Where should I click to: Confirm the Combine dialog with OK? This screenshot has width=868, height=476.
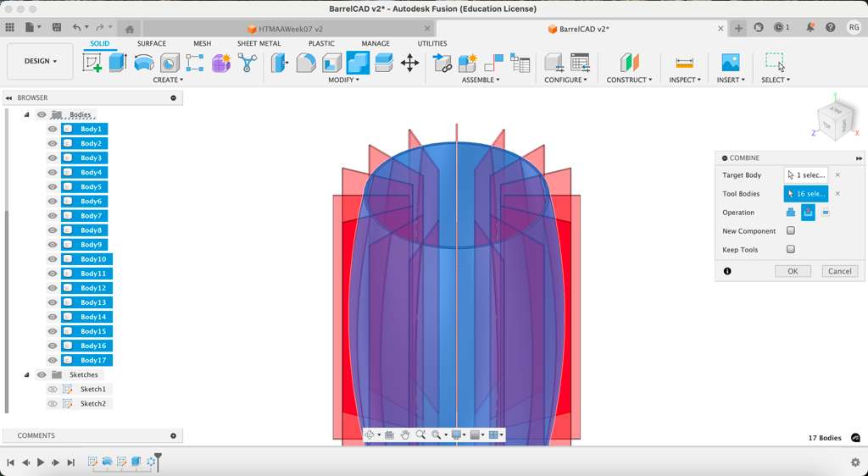(793, 271)
